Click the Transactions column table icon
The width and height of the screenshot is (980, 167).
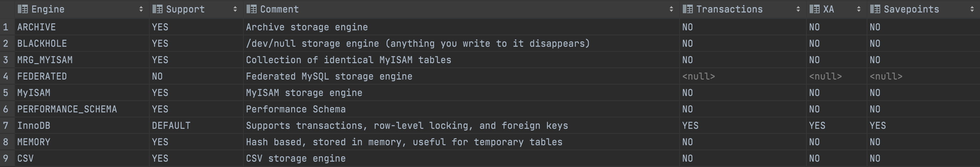click(x=688, y=9)
